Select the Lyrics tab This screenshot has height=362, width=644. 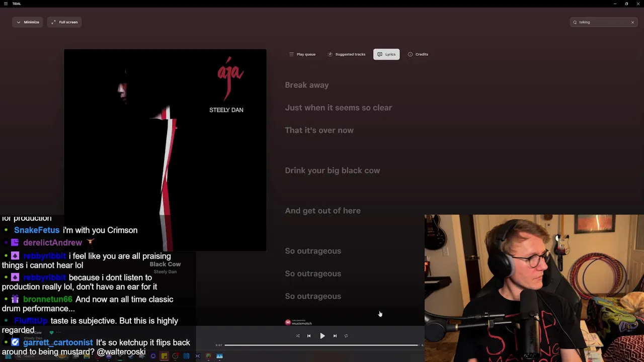click(x=386, y=54)
